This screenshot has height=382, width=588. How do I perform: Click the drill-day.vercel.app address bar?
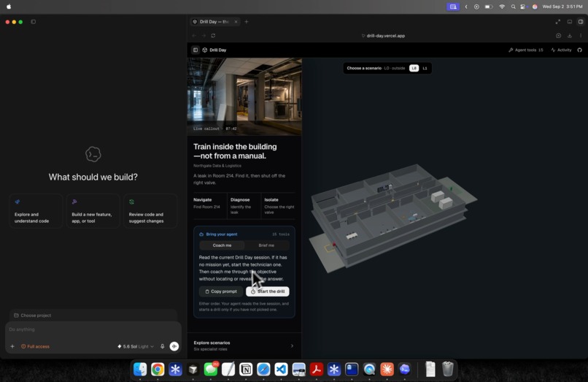pyautogui.click(x=383, y=36)
